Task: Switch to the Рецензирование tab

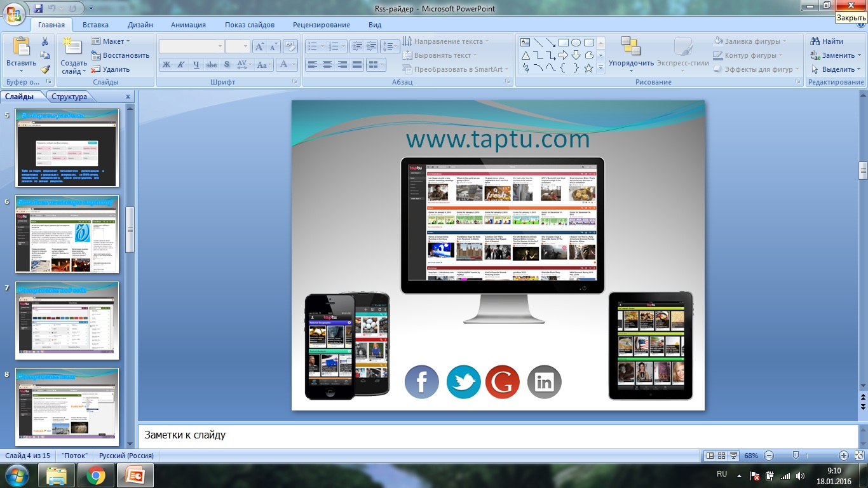Action: 322,25
